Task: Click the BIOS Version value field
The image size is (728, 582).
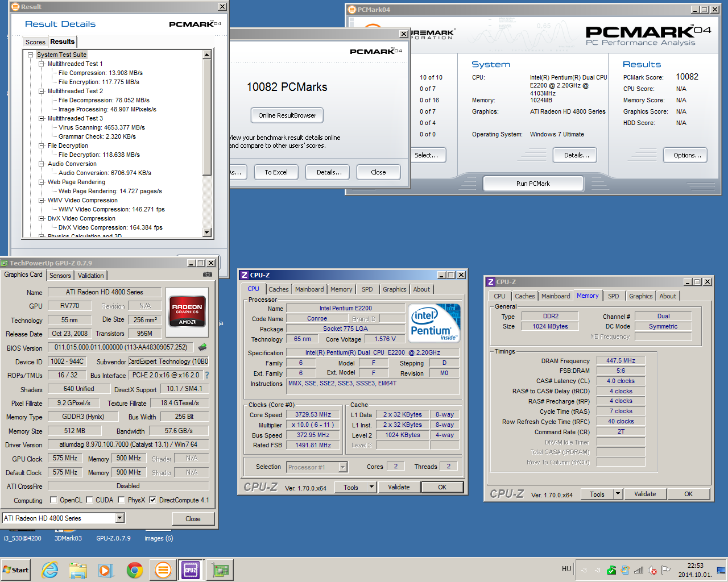Action: [121, 347]
